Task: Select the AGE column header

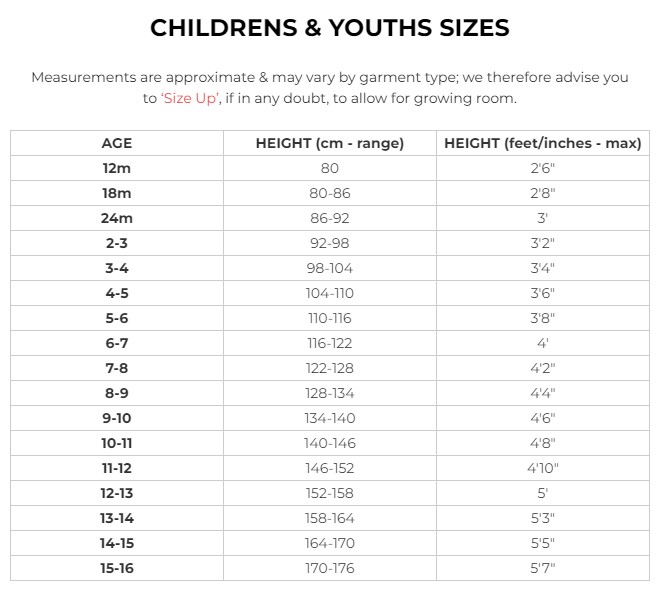Action: (117, 143)
